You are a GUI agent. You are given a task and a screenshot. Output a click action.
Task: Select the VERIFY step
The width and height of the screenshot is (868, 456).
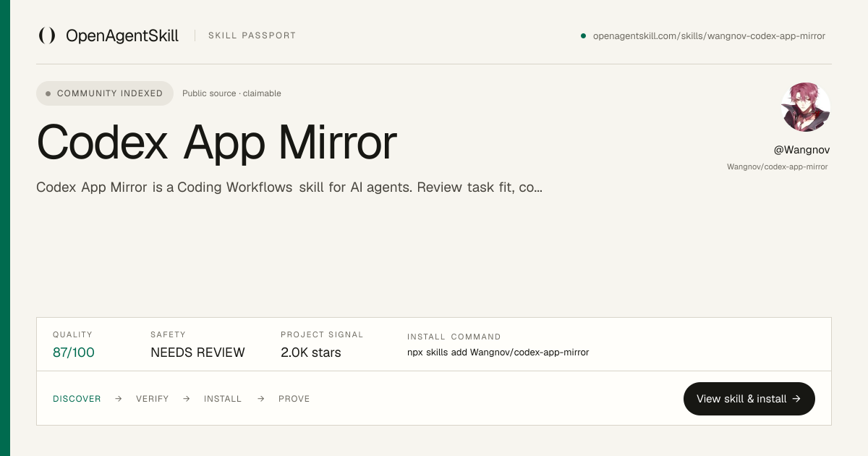click(152, 399)
